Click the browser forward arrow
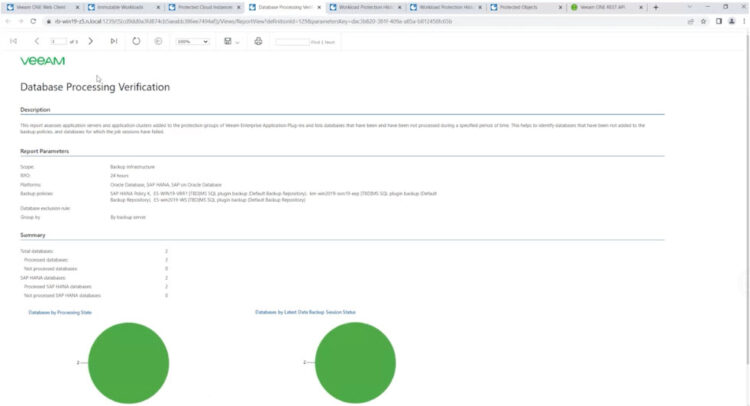750x406 pixels. pyautogui.click(x=21, y=22)
